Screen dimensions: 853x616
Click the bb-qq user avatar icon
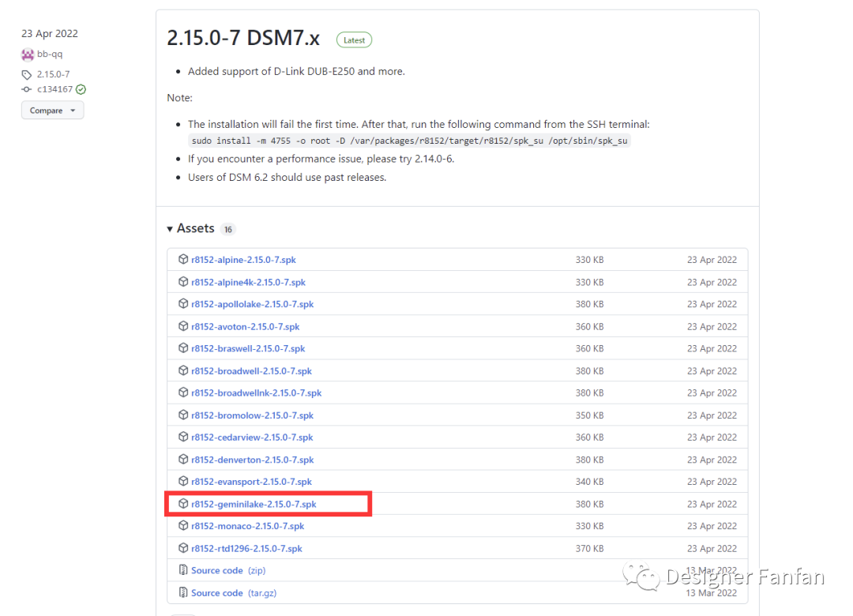tap(27, 54)
